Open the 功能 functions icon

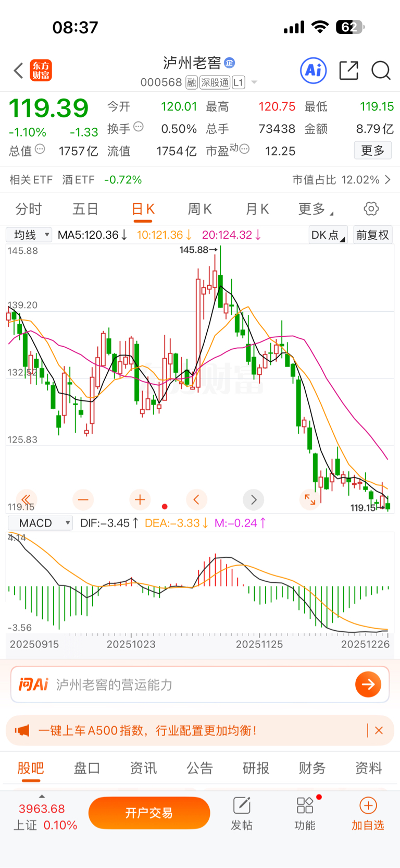coord(305,813)
